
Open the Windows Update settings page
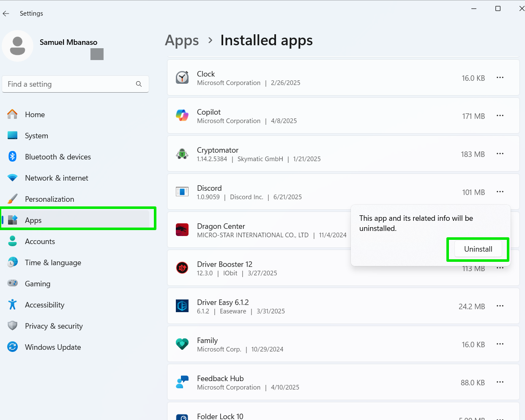click(53, 347)
